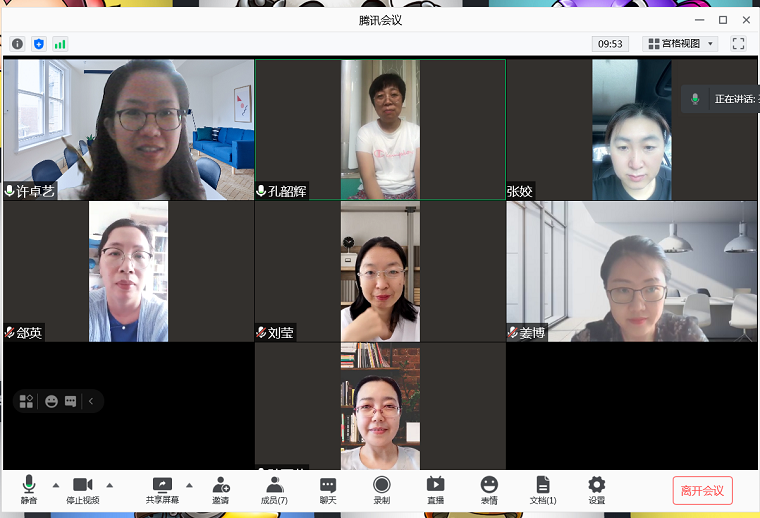The height and width of the screenshot is (518, 760).
Task: Expand video options arrow beside 停止视频
Action: point(109,485)
